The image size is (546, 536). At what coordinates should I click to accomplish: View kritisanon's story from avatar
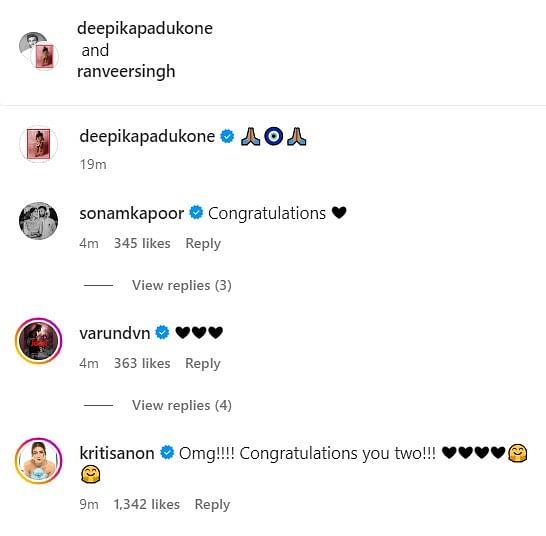38,461
